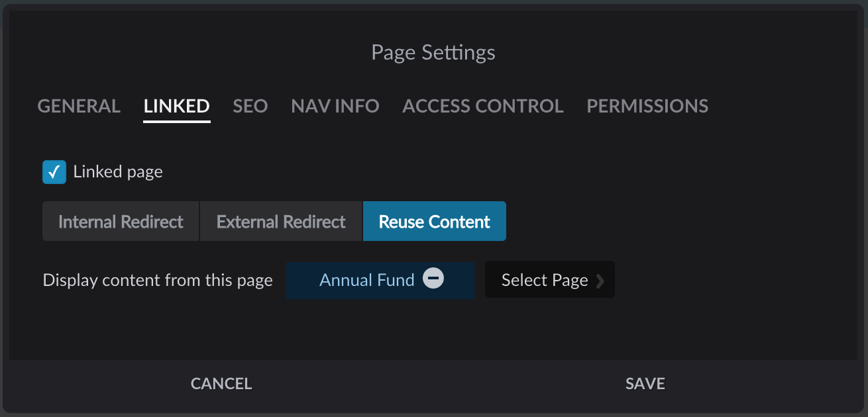Click the Annual Fund page name
This screenshot has width=868, height=417.
[x=367, y=280]
